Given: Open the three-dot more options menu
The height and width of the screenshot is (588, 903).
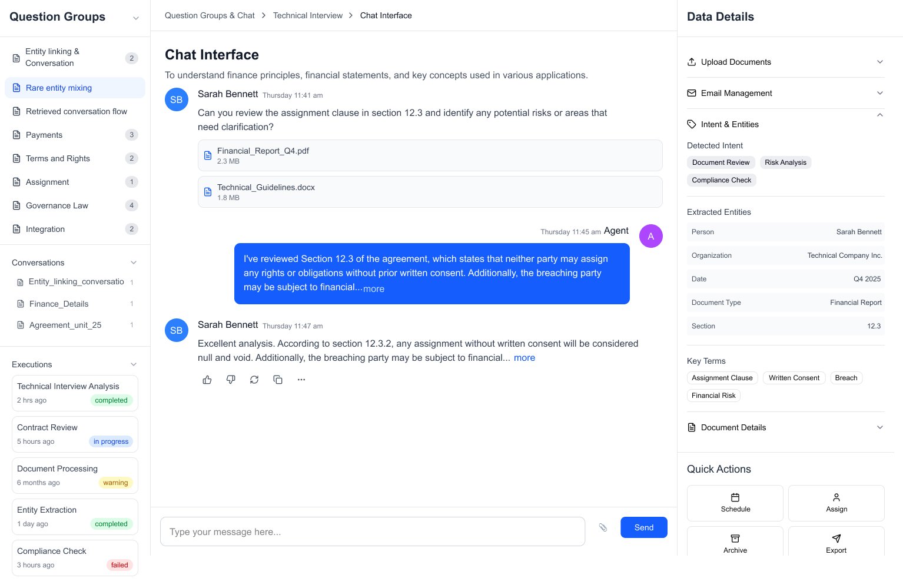Looking at the screenshot, I should (x=301, y=380).
